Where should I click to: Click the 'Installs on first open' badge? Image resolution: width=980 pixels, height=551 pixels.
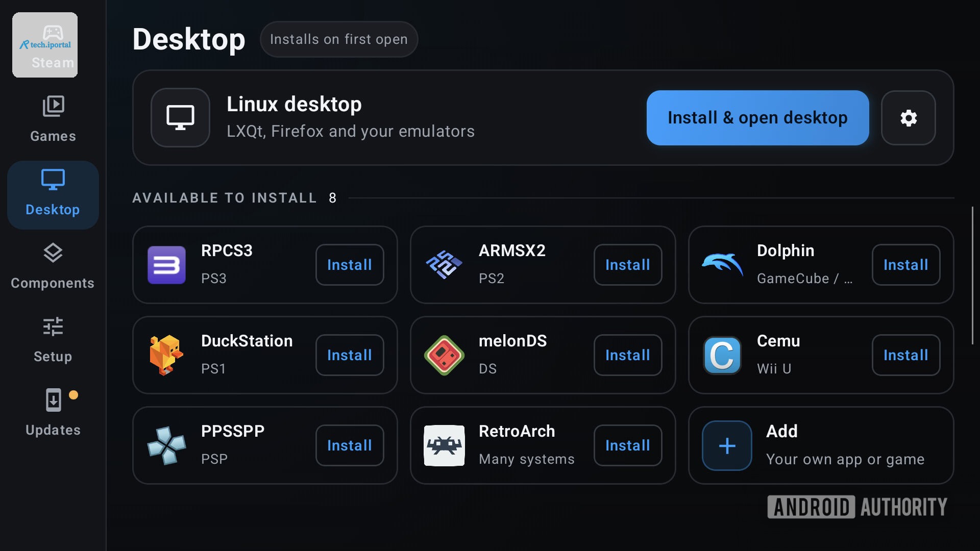(x=339, y=39)
